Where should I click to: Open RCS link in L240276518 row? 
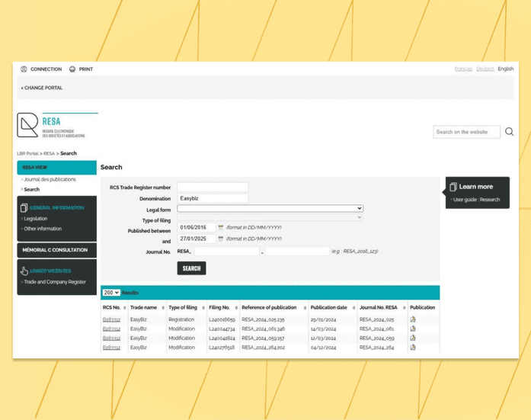click(111, 348)
